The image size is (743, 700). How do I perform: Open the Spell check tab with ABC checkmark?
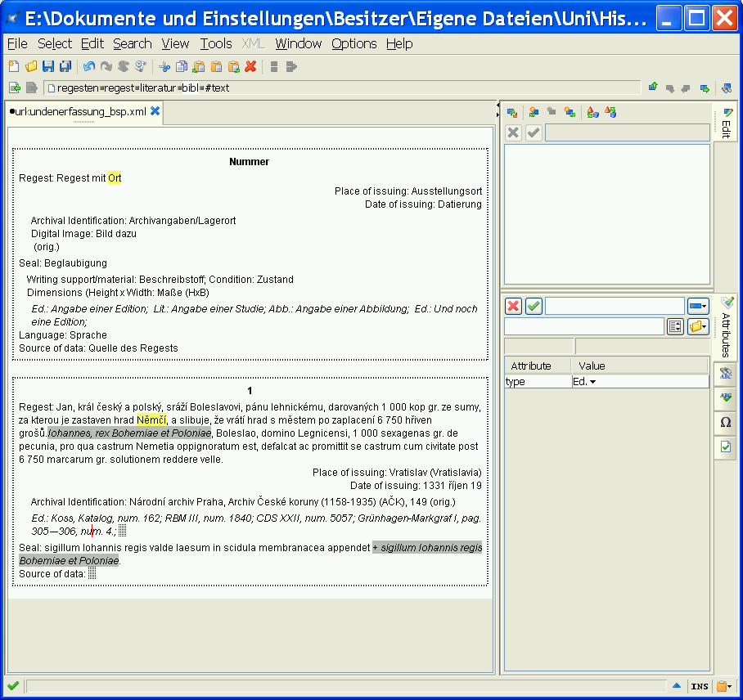click(x=726, y=397)
